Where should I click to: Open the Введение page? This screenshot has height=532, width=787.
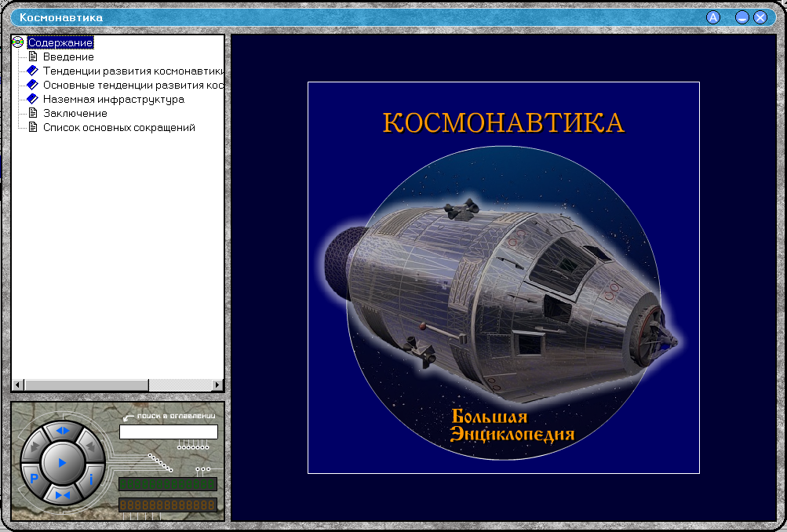[x=68, y=56]
